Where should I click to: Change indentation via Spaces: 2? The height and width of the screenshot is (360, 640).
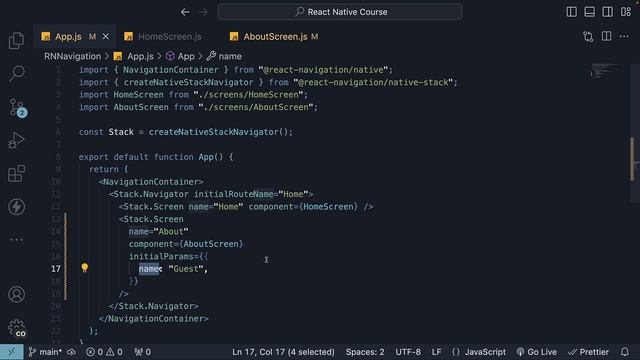365,352
